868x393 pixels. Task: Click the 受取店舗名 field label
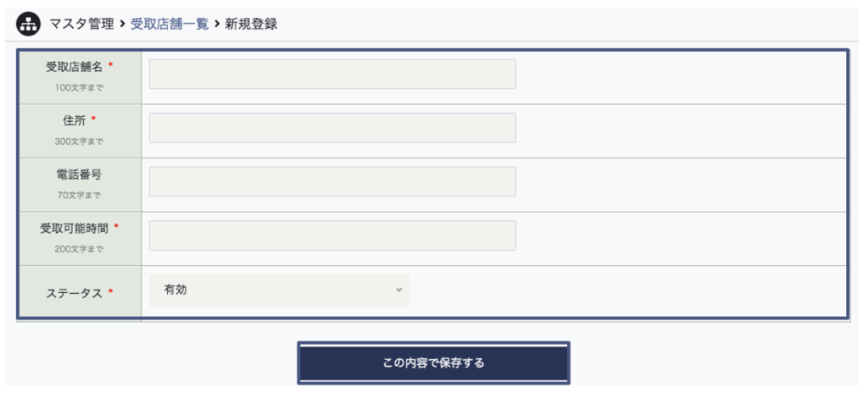[x=74, y=67]
